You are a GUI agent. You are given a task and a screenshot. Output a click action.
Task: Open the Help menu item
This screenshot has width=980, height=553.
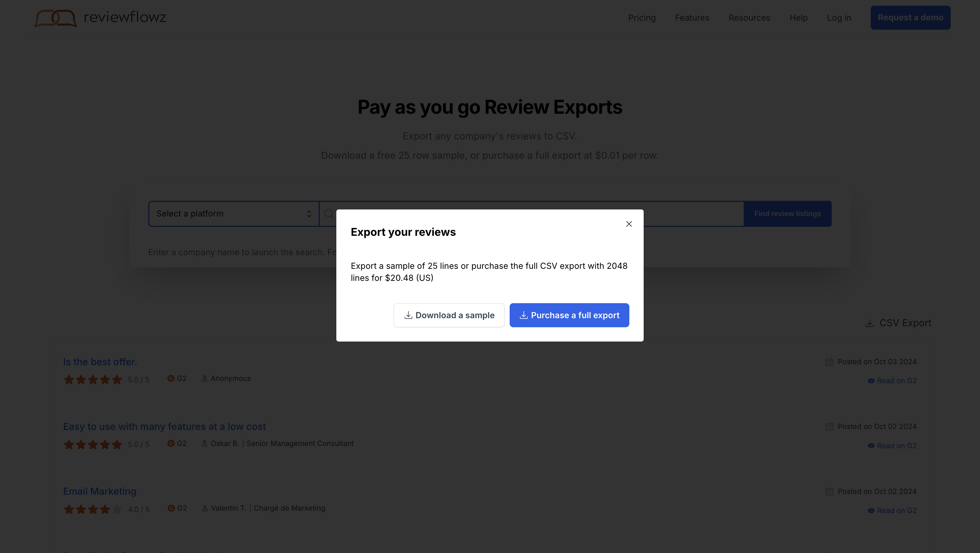(x=799, y=17)
